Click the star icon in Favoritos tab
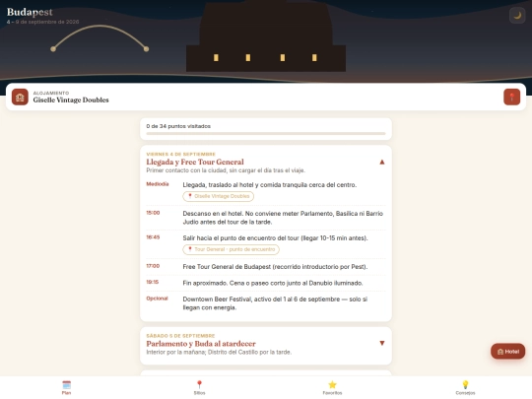The width and height of the screenshot is (532, 399). (x=333, y=385)
